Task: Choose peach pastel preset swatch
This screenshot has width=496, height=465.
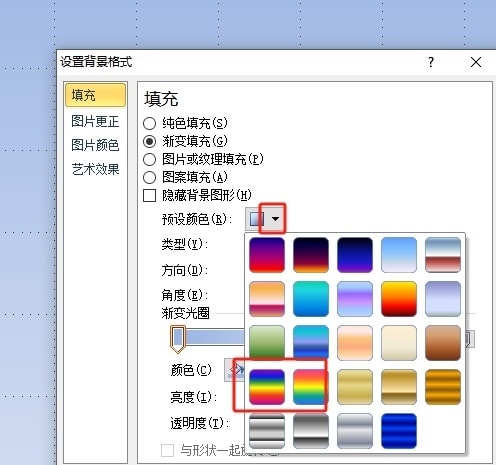Action: tap(355, 343)
